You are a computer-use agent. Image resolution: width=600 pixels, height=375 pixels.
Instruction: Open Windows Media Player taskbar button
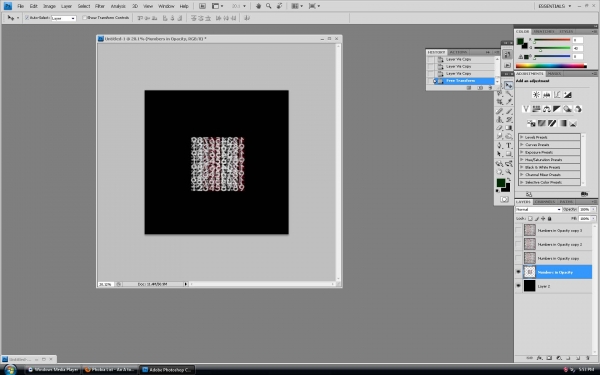click(54, 370)
